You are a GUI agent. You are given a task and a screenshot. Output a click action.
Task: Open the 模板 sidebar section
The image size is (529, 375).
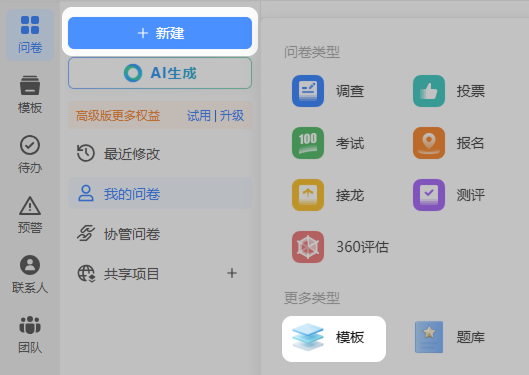click(x=30, y=95)
